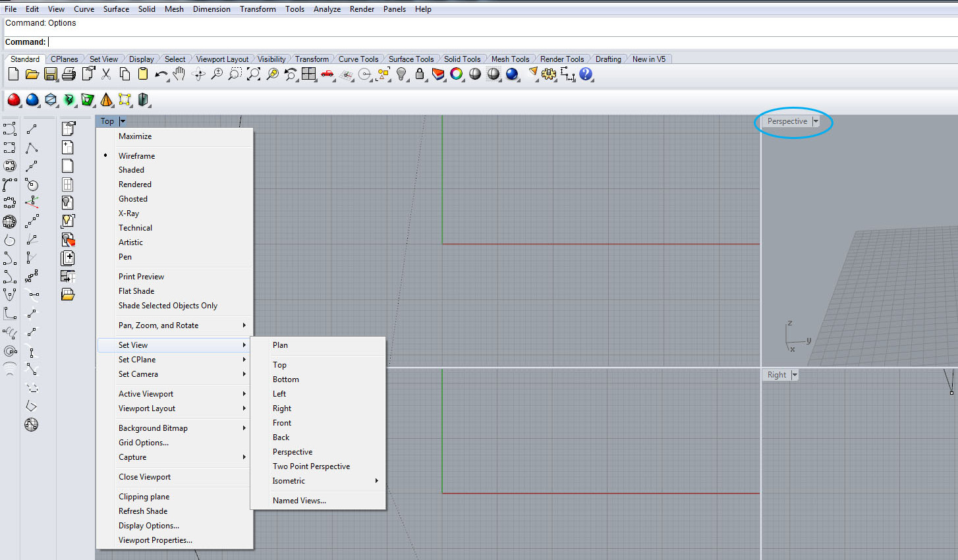The width and height of the screenshot is (958, 560).
Task: Open the Analyze menu
Action: (x=327, y=9)
